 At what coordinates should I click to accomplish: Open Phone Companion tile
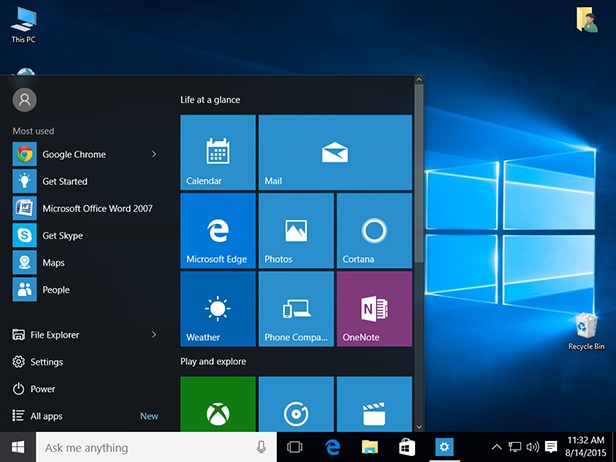click(295, 308)
